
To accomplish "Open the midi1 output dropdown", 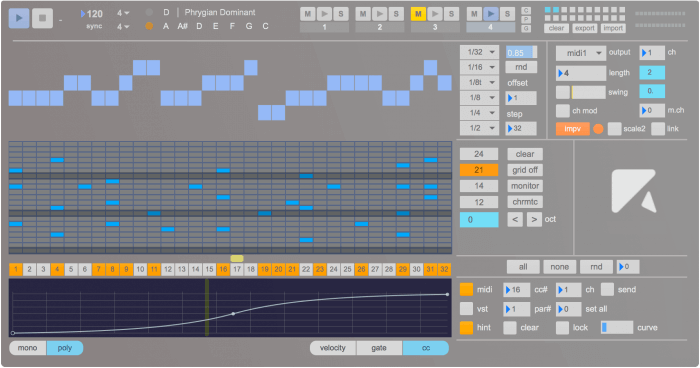I will pos(581,53).
